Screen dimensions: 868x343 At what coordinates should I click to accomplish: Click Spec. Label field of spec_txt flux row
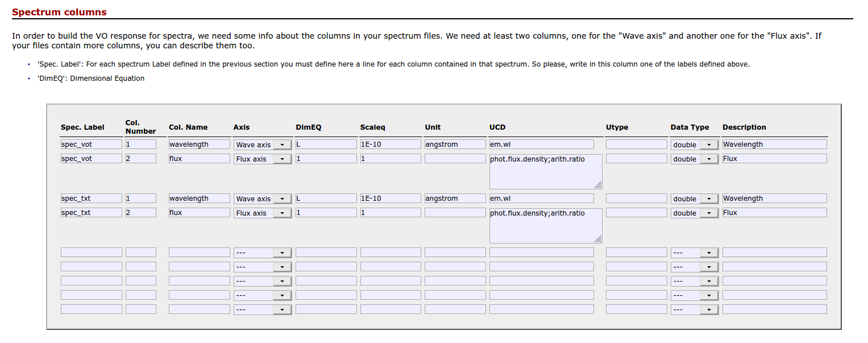coord(92,213)
